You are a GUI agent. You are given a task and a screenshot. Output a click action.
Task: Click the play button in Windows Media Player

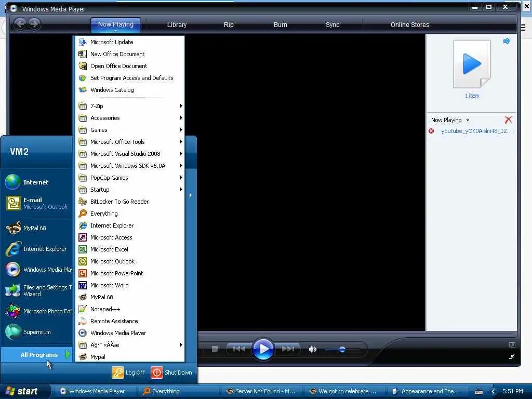pos(263,349)
